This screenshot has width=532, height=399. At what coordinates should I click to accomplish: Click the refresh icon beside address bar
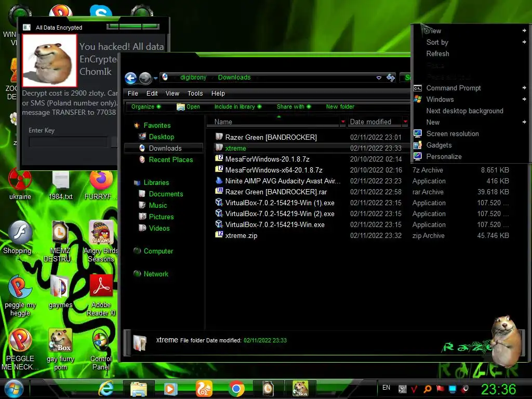click(391, 78)
